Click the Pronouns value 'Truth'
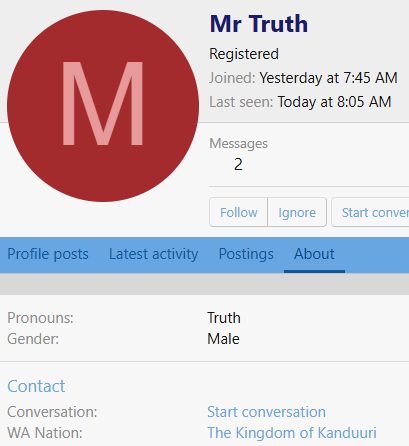The height and width of the screenshot is (446, 409). coord(224,318)
